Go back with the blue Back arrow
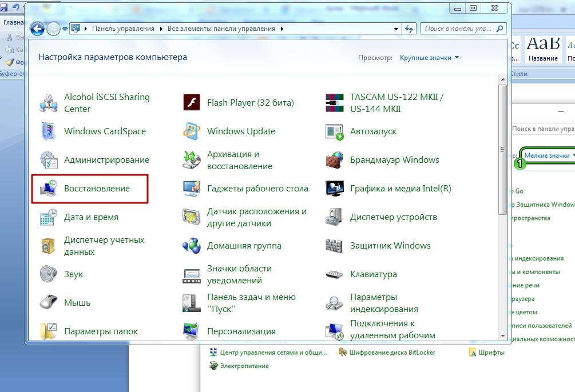This screenshot has width=575, height=392. tap(37, 29)
